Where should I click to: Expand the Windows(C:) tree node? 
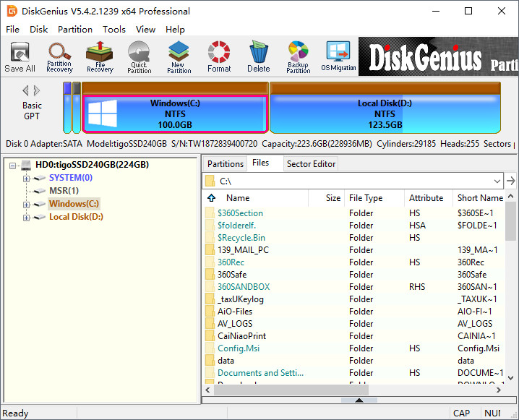(27, 205)
